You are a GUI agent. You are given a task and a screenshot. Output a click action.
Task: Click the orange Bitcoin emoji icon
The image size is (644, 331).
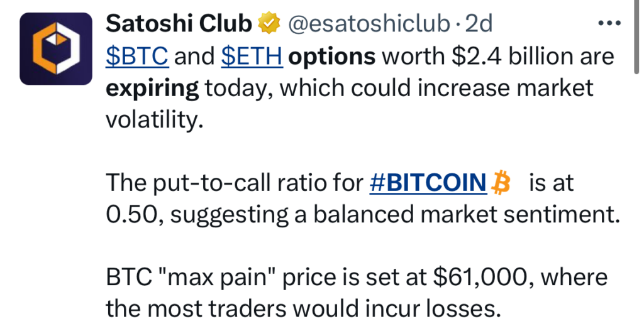click(502, 184)
